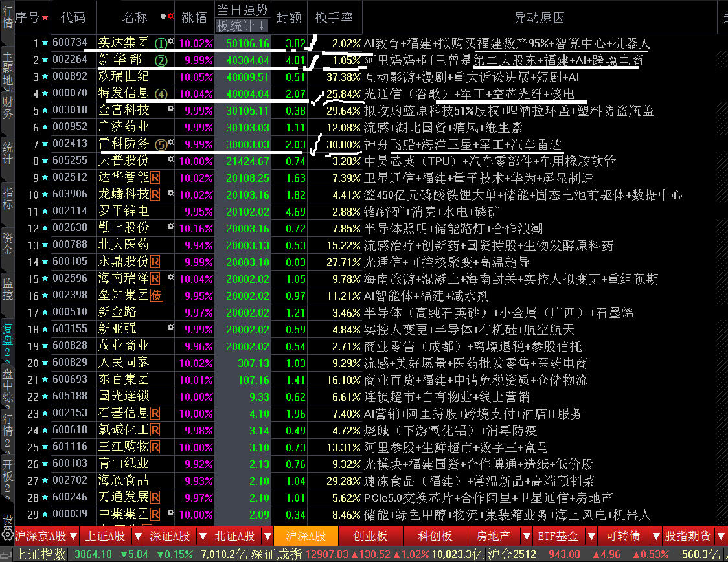The width and height of the screenshot is (728, 562).
Task: Expand the ETF基金 dropdown arrow
Action: coord(591,536)
